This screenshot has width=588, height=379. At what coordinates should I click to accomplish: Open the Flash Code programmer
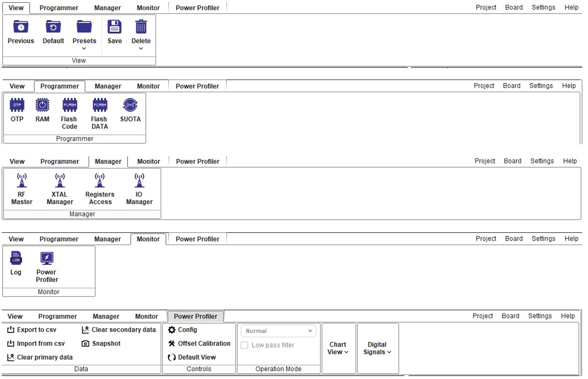click(69, 105)
